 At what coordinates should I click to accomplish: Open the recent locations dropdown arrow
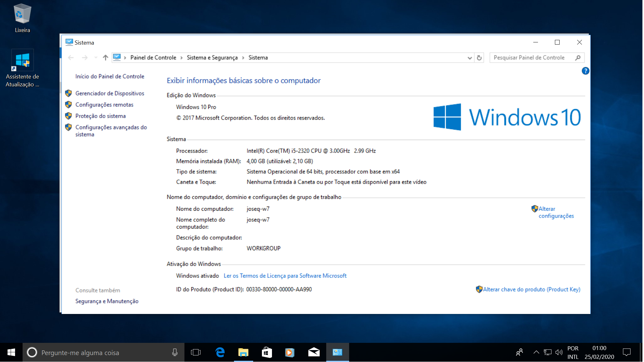[96, 58]
